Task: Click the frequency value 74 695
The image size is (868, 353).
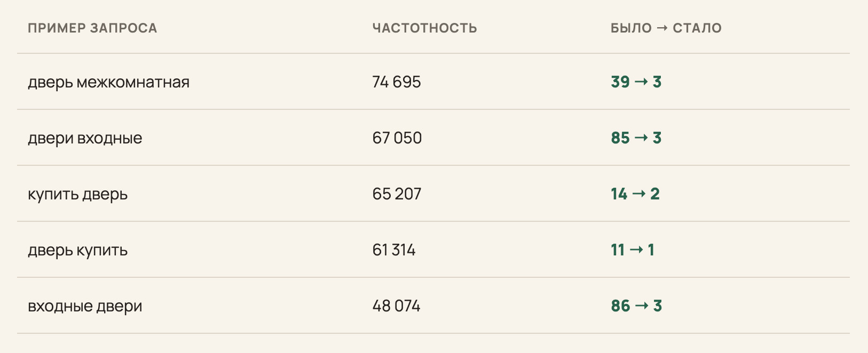Action: (x=397, y=82)
